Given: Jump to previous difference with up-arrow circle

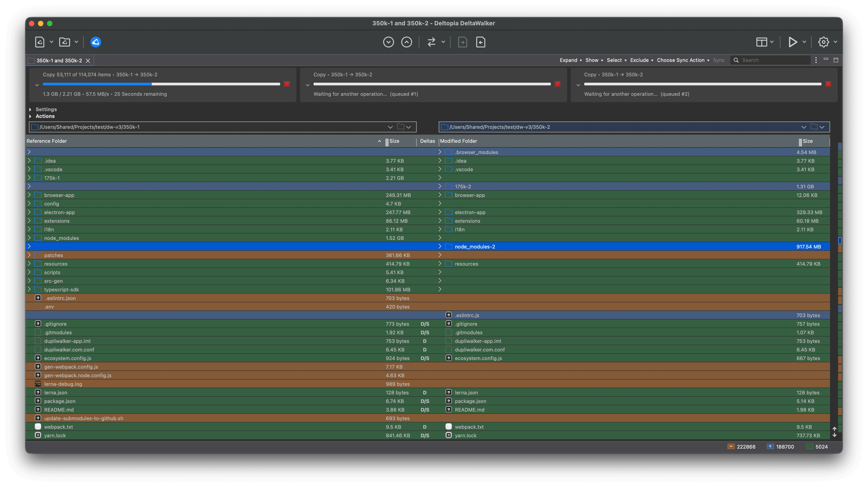Looking at the screenshot, I should point(407,42).
